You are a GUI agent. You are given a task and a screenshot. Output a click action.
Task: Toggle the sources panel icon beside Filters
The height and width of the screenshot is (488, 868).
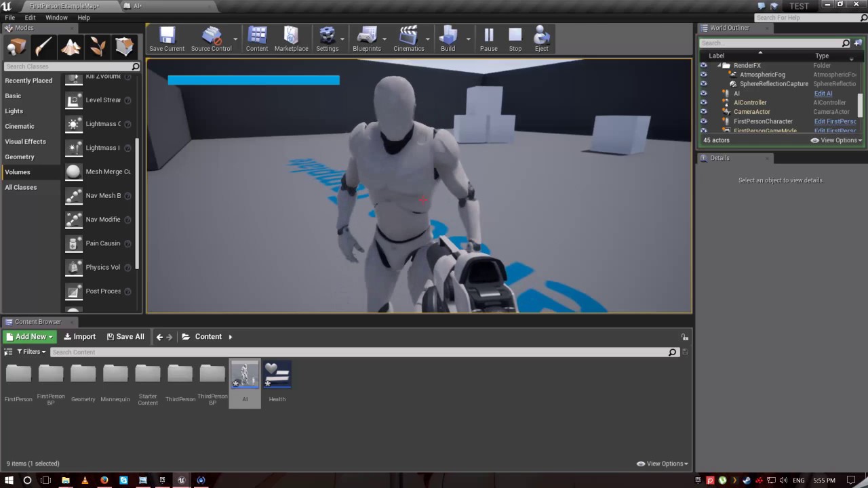8,352
